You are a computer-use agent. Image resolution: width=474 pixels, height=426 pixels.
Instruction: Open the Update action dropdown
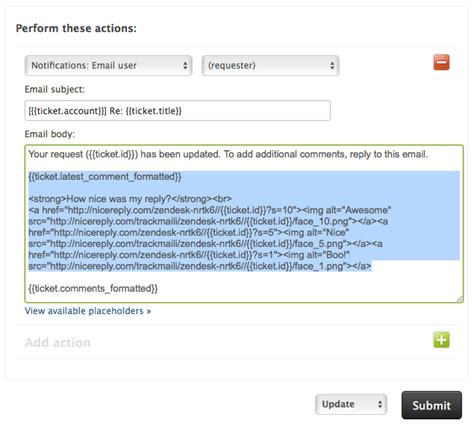pos(351,404)
